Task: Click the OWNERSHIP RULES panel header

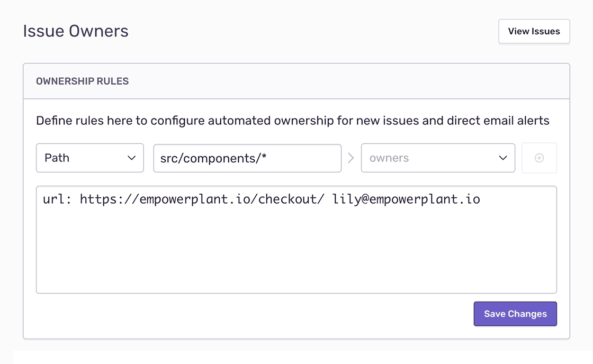Action: point(83,81)
